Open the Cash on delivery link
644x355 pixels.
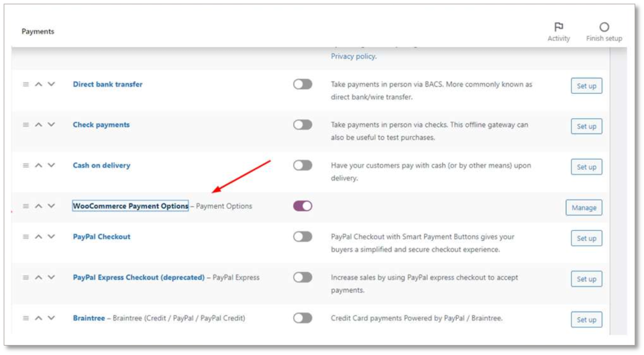[101, 165]
